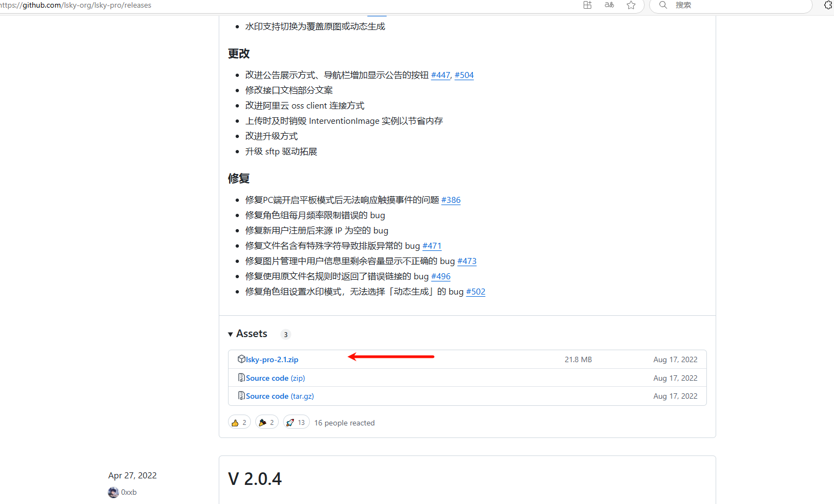Download lsky-pro-2.1.zip
This screenshot has height=504, width=834.
click(x=272, y=359)
